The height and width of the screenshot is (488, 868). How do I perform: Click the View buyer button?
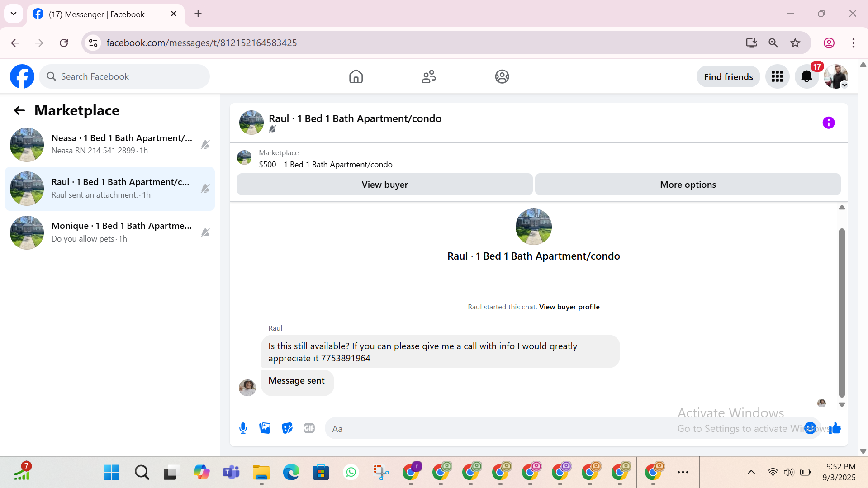point(384,185)
